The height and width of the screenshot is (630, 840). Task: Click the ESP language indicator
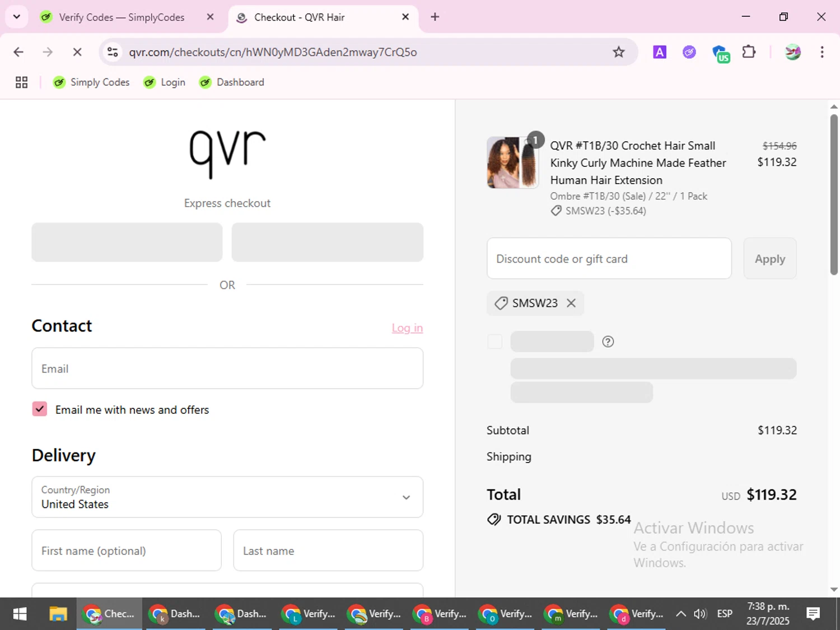(725, 614)
